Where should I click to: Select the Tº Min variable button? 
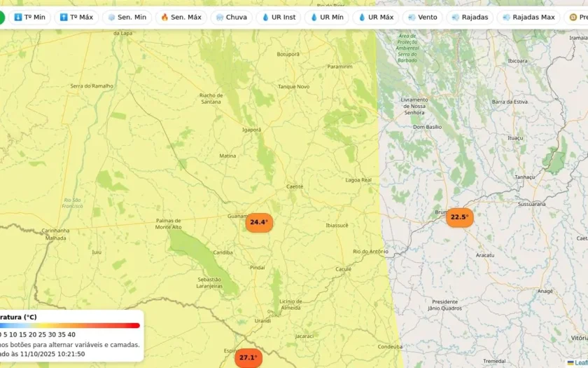click(29, 18)
